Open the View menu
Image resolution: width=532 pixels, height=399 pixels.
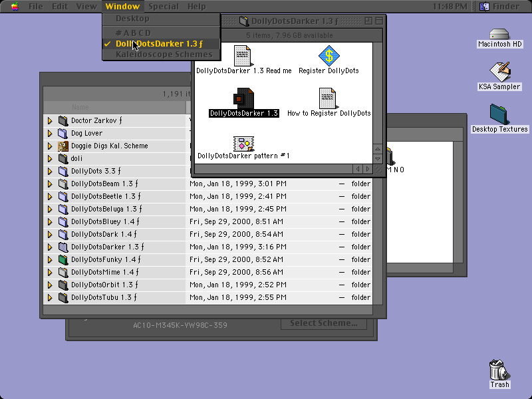point(86,7)
